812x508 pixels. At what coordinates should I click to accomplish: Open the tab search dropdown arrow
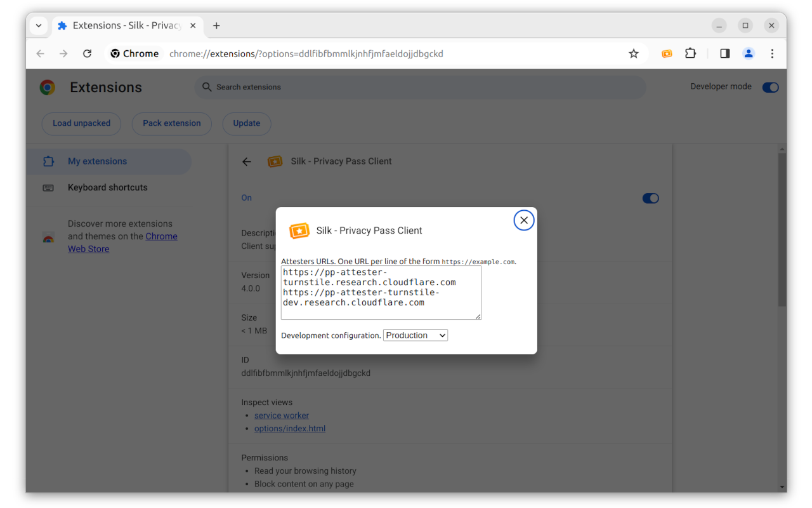tap(39, 26)
